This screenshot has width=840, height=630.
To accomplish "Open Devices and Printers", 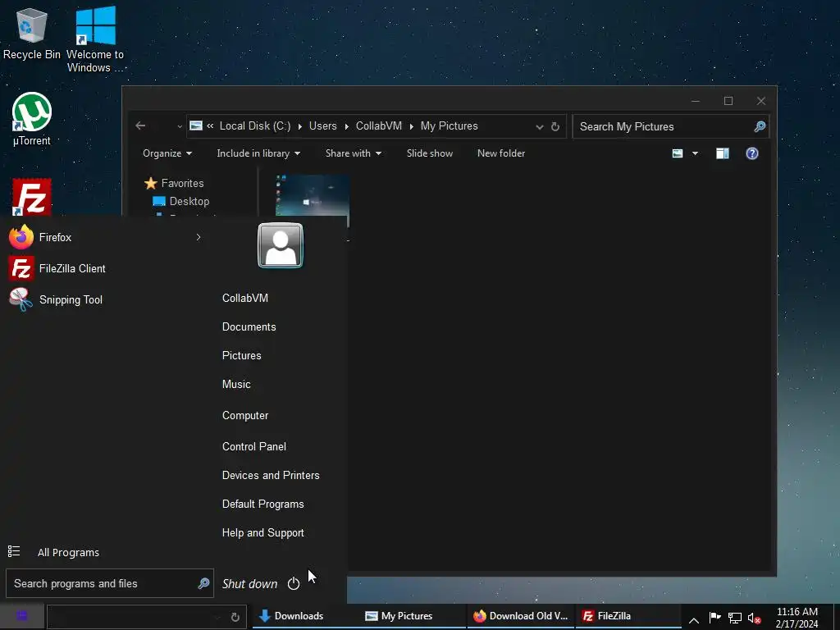I will click(x=271, y=475).
